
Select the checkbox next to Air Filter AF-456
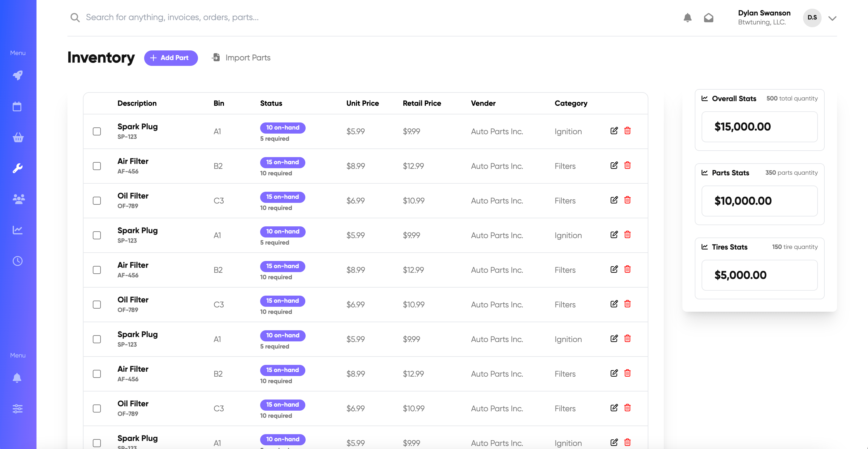(97, 166)
